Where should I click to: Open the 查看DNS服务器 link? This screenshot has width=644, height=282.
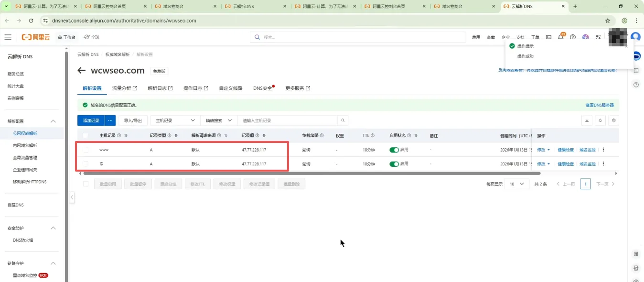[599, 105]
